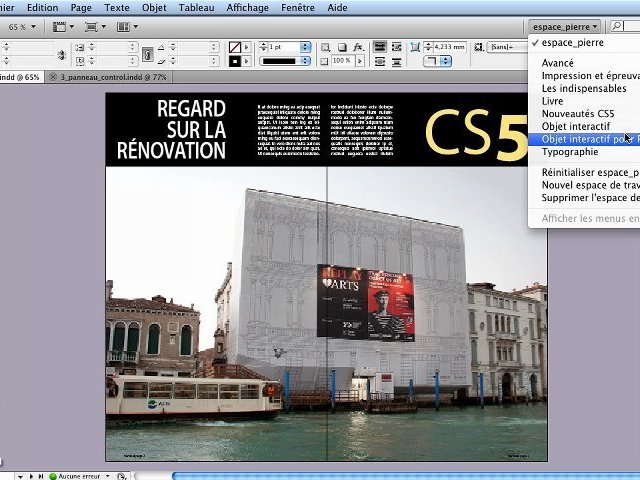Close the 3_panneau_control.indd tab
The image size is (640, 480).
[53, 77]
